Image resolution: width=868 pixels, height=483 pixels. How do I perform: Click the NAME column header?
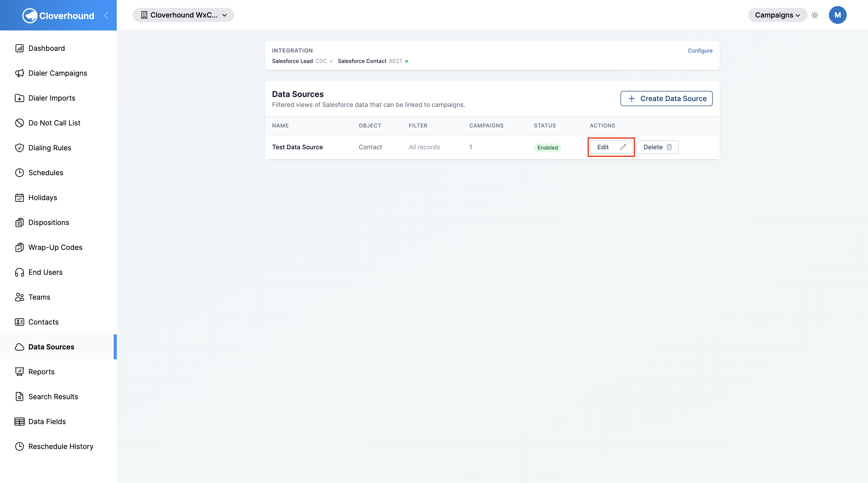(280, 125)
